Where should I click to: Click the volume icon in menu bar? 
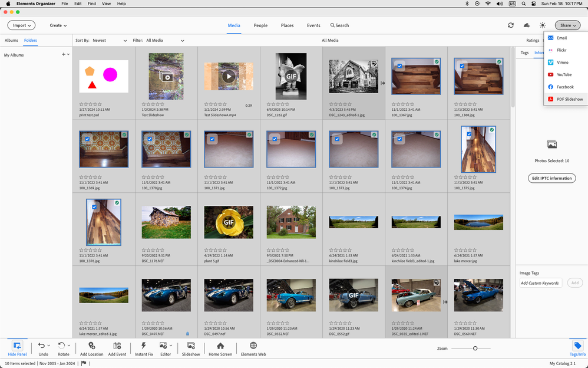(500, 4)
